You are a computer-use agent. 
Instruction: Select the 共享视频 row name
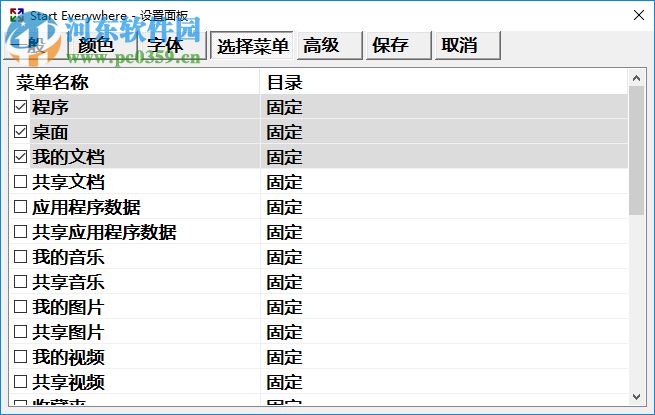tap(69, 382)
